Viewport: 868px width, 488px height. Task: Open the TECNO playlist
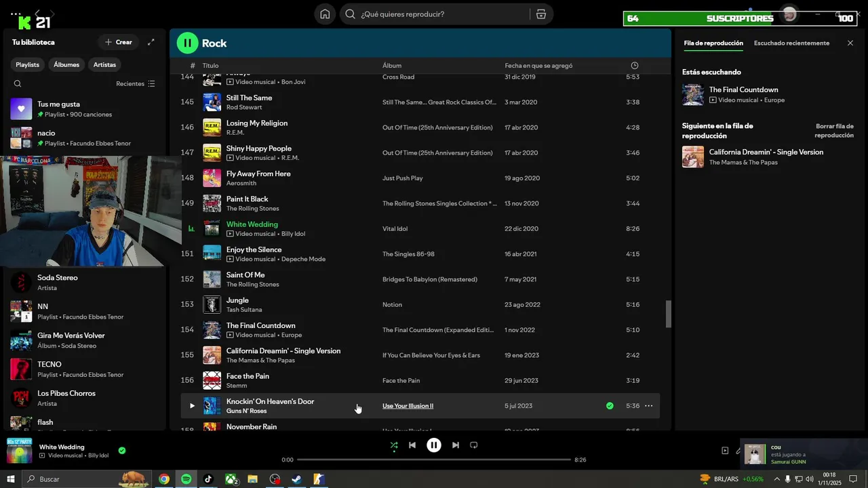click(85, 369)
